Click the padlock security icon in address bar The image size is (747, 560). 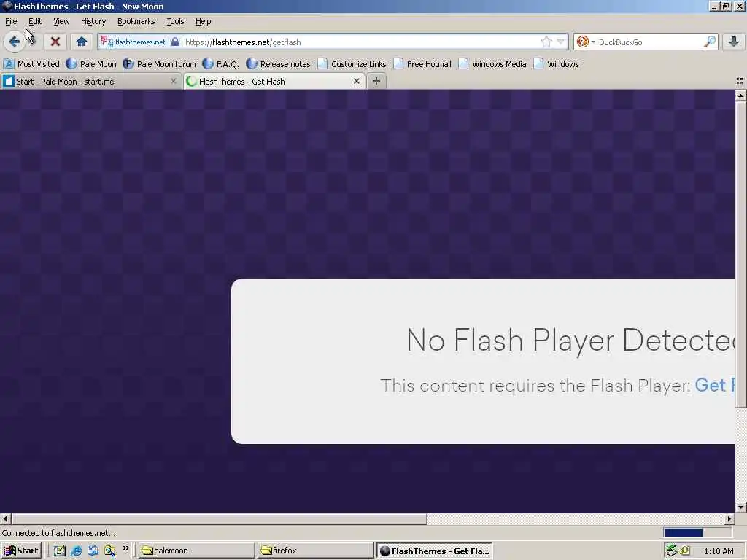point(175,42)
